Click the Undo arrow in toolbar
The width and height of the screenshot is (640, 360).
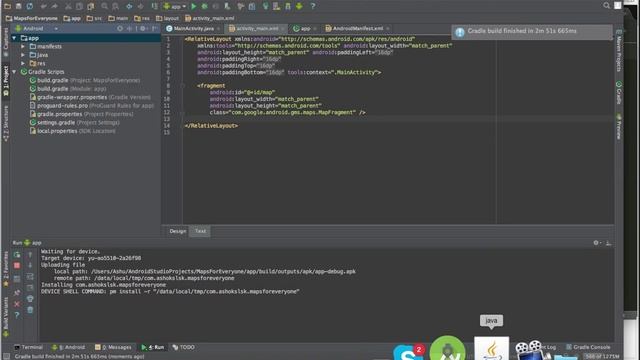[x=43, y=6]
